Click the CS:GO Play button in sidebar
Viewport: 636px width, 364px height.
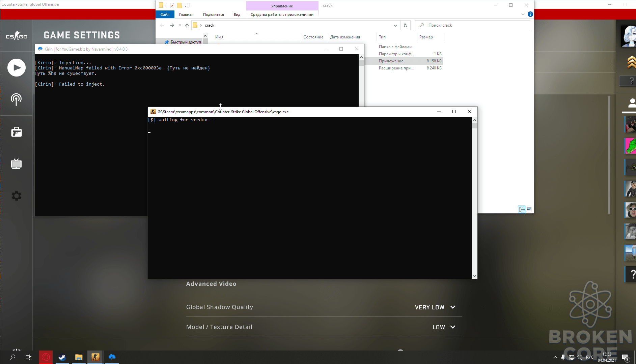17,68
